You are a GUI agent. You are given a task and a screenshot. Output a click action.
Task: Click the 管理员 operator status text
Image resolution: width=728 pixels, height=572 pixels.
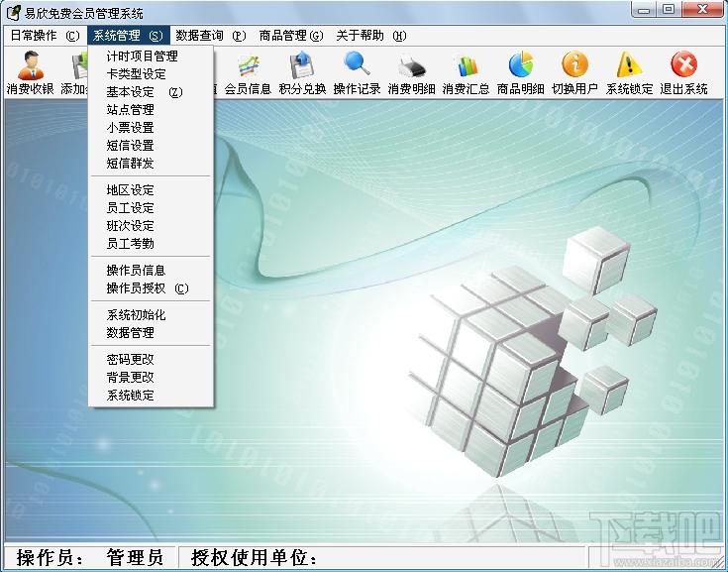tap(135, 557)
